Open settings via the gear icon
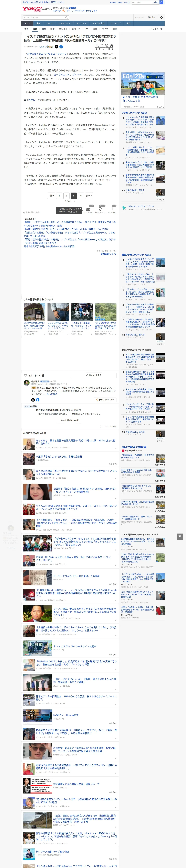Image resolution: width=186 pixels, height=868 pixels. tap(161, 18)
